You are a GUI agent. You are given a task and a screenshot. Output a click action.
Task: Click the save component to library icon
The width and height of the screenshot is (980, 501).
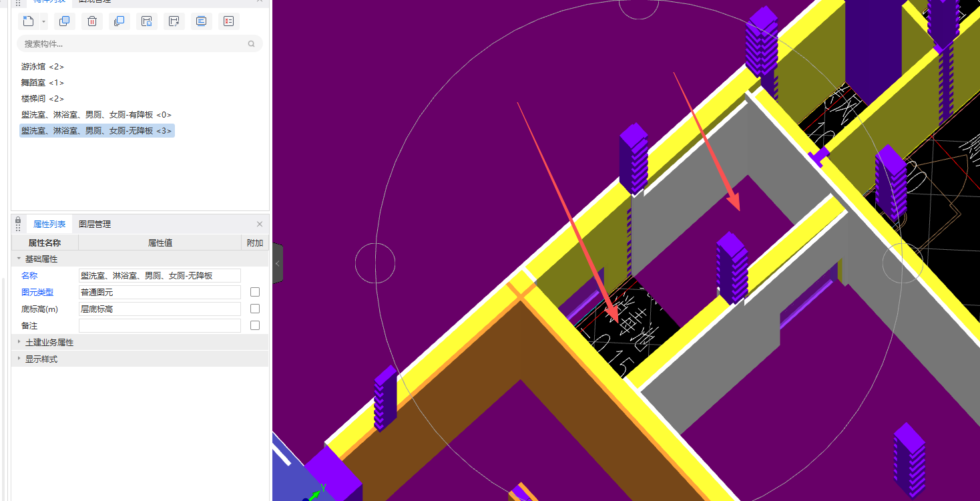pos(147,21)
